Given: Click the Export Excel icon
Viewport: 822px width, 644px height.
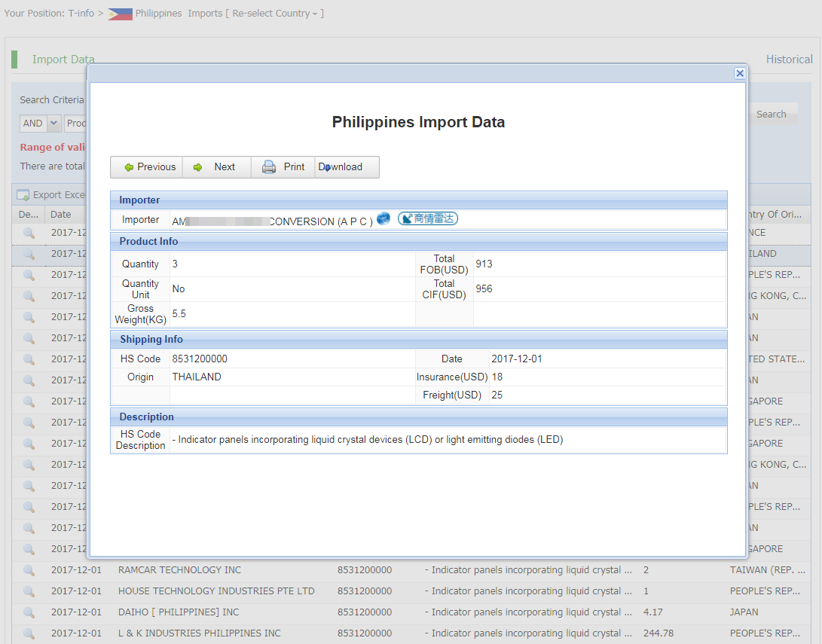Looking at the screenshot, I should pos(23,195).
